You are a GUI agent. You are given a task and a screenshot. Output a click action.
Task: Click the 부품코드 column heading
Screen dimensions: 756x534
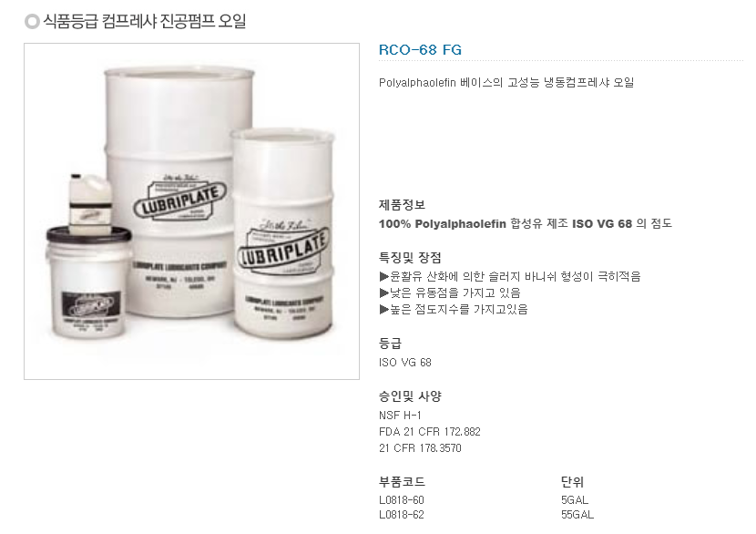click(402, 482)
